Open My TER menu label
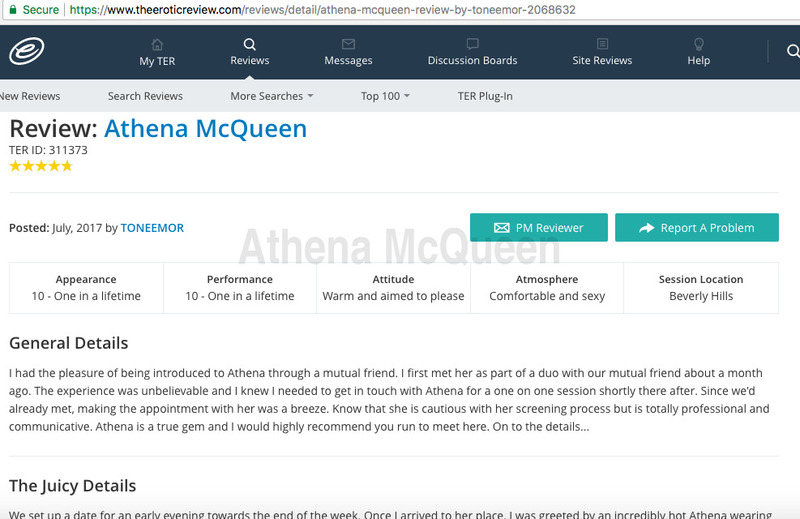 coord(157,61)
